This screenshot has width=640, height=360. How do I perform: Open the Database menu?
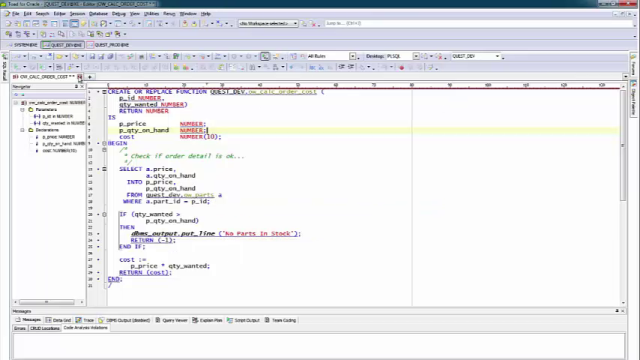(x=98, y=14)
